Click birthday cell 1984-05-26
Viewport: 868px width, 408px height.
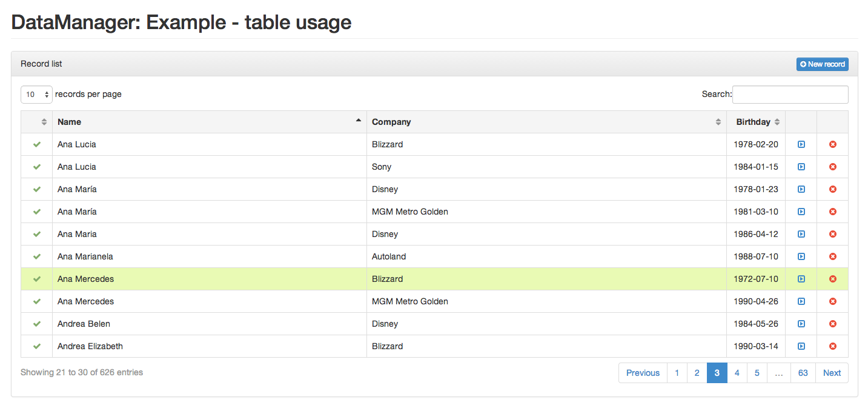tap(756, 324)
